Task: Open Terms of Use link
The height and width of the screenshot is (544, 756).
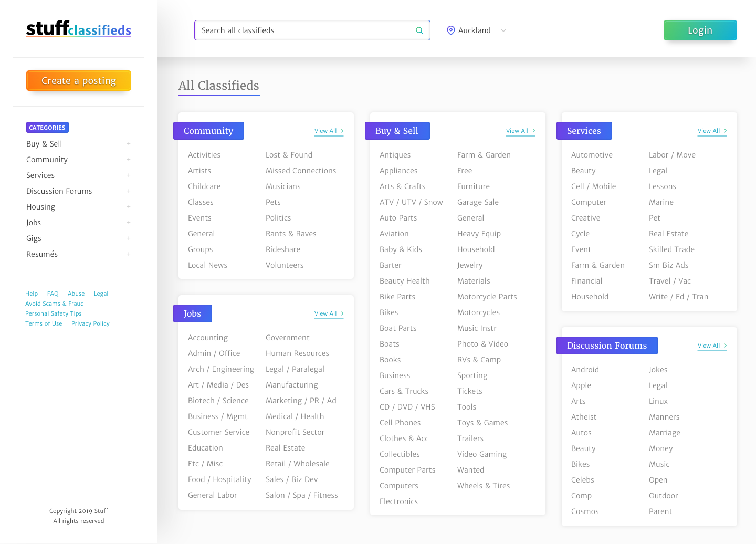Action: point(44,323)
